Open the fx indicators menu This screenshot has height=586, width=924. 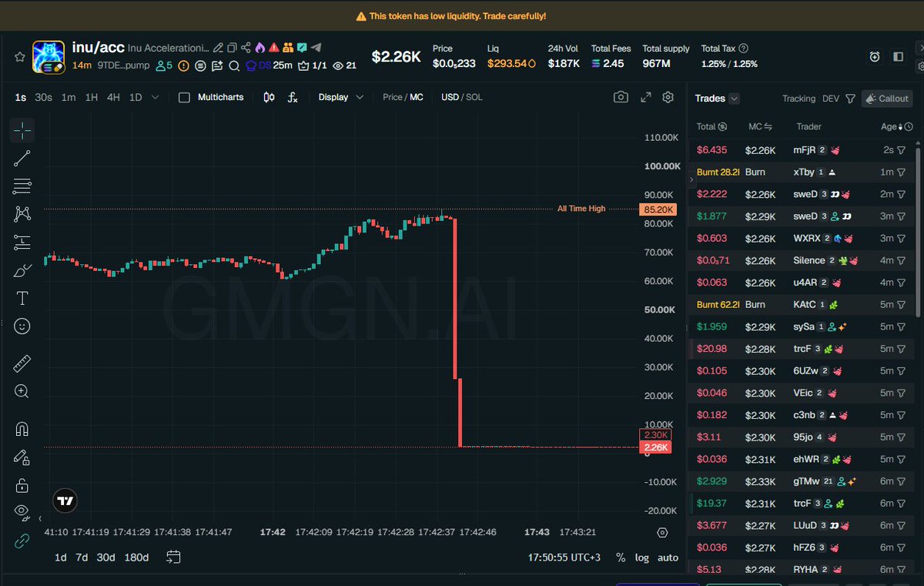[x=293, y=97]
